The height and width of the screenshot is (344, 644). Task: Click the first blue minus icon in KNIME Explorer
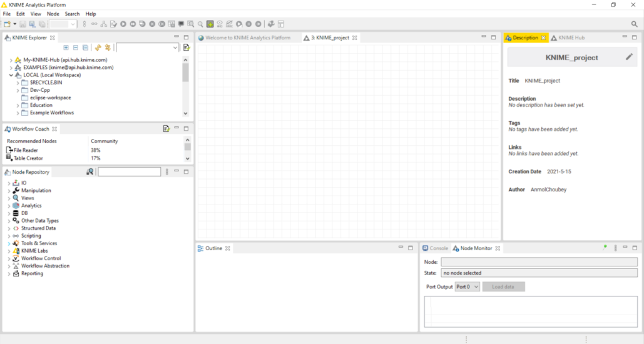pyautogui.click(x=76, y=48)
